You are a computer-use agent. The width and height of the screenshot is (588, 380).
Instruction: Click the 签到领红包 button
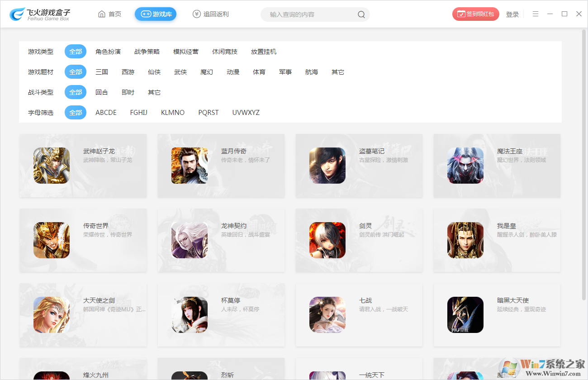point(476,14)
